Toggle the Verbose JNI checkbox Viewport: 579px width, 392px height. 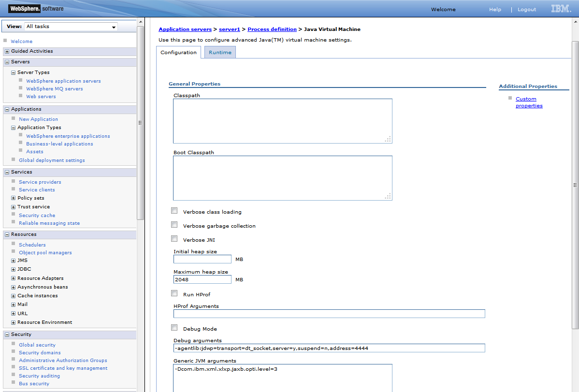pos(174,239)
